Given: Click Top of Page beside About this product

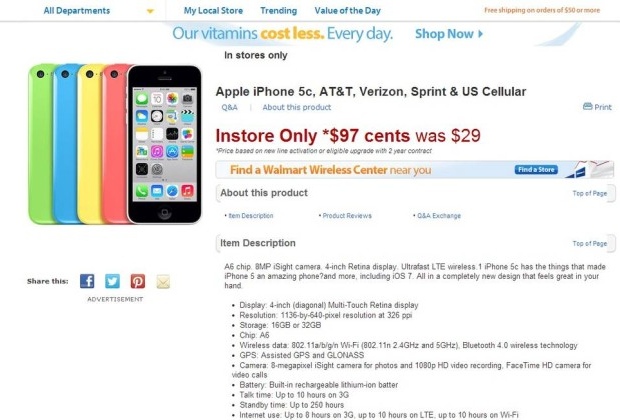Looking at the screenshot, I should 590,193.
